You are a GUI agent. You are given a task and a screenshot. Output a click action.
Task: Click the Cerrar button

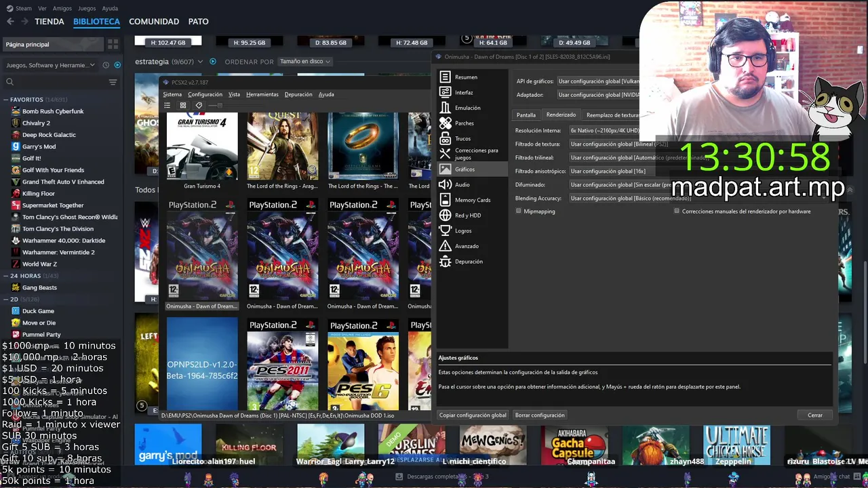tap(815, 415)
